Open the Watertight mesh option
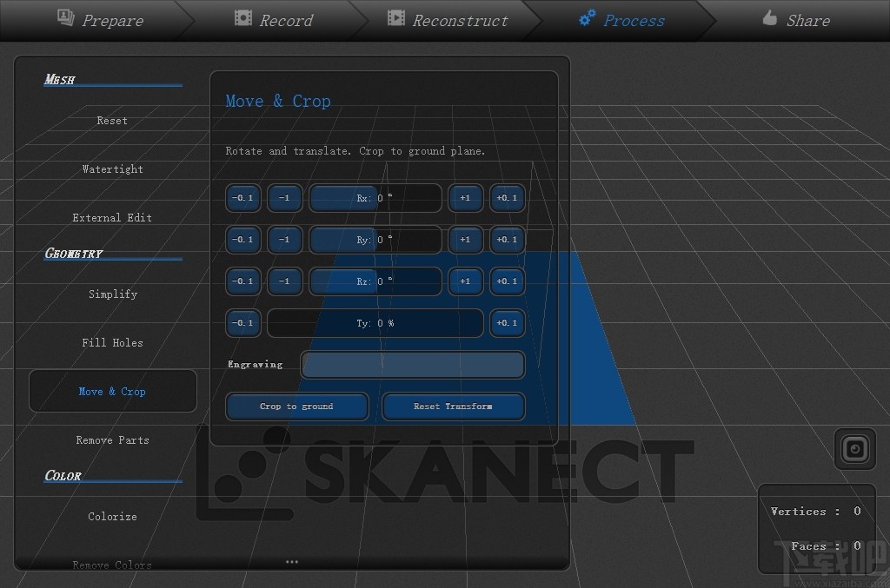This screenshot has width=890, height=588. 112,169
